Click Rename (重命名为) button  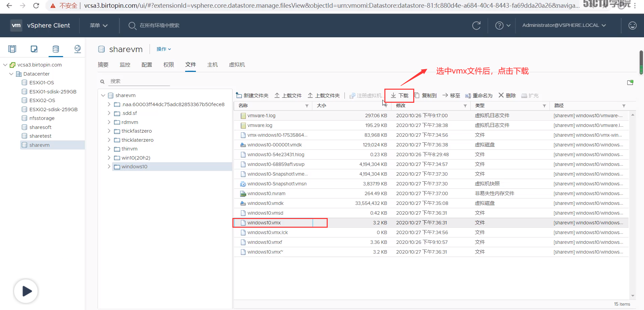[x=479, y=96]
